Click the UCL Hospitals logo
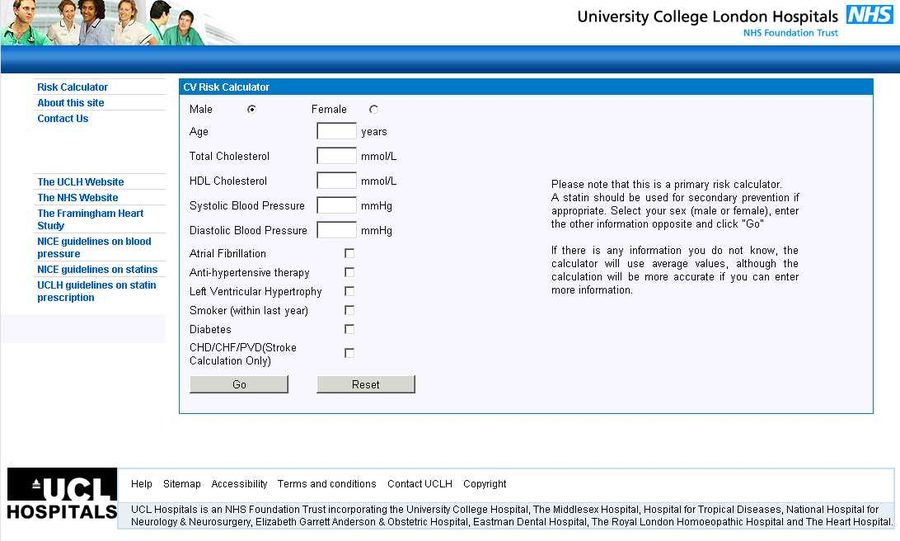900x541 pixels. (62, 495)
